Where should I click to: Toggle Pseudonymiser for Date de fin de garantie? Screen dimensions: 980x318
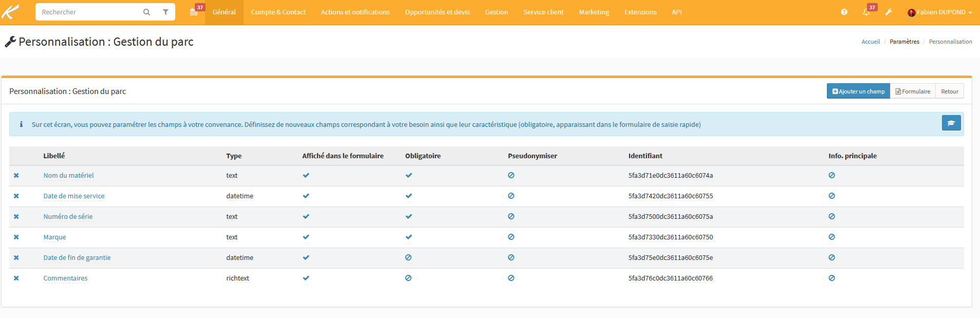pyautogui.click(x=511, y=257)
